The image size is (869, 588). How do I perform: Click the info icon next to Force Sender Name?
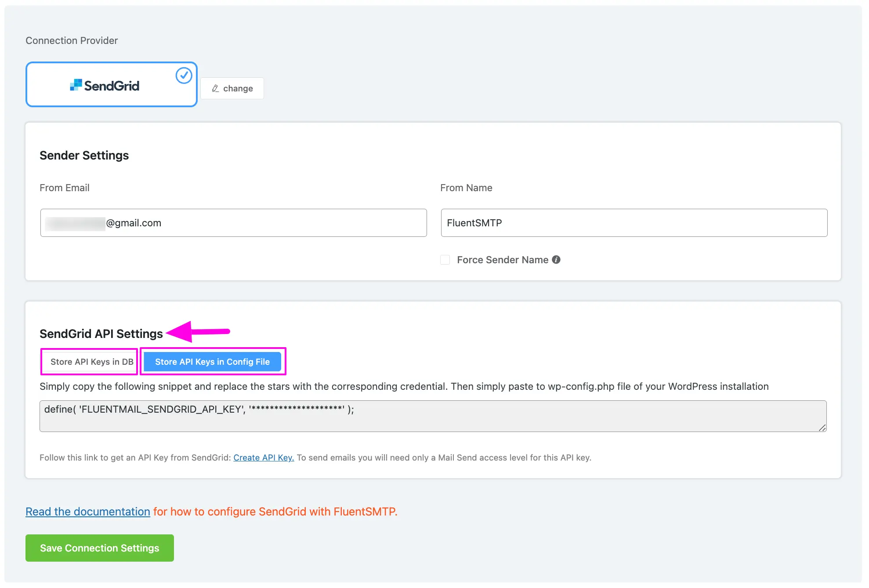pos(556,260)
